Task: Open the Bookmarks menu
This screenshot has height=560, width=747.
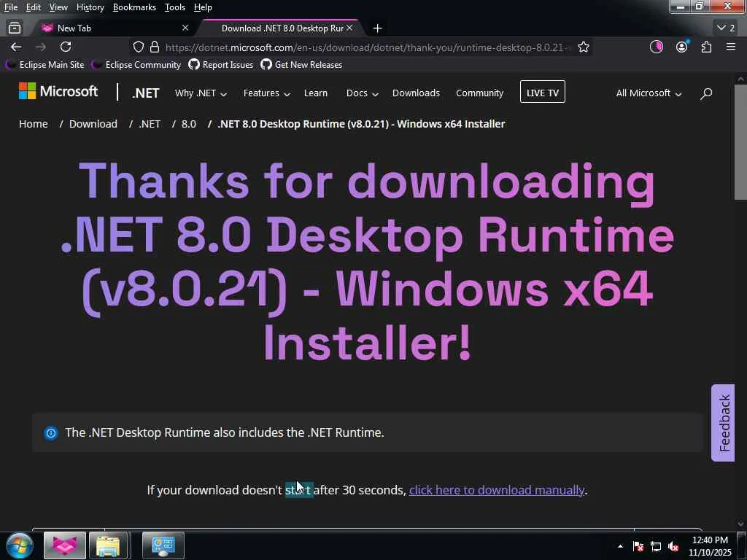Action: click(x=134, y=7)
